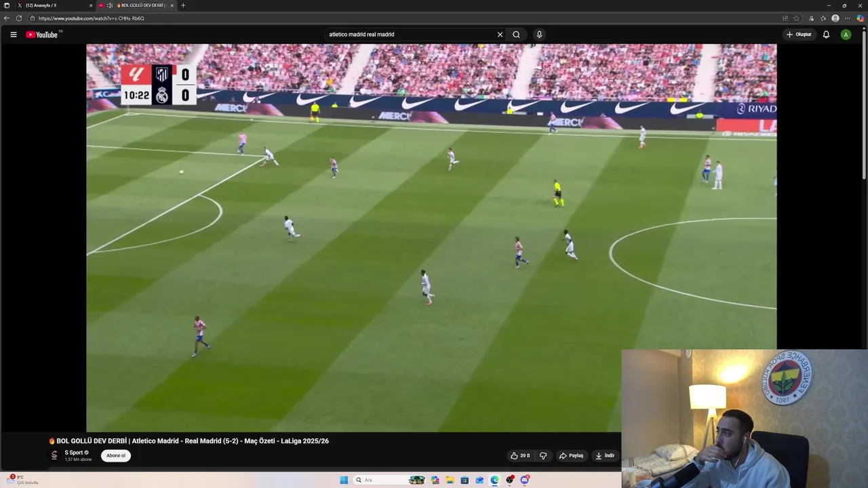The image size is (868, 488).
Task: Open File Explorer from the taskbar
Action: tap(450, 480)
